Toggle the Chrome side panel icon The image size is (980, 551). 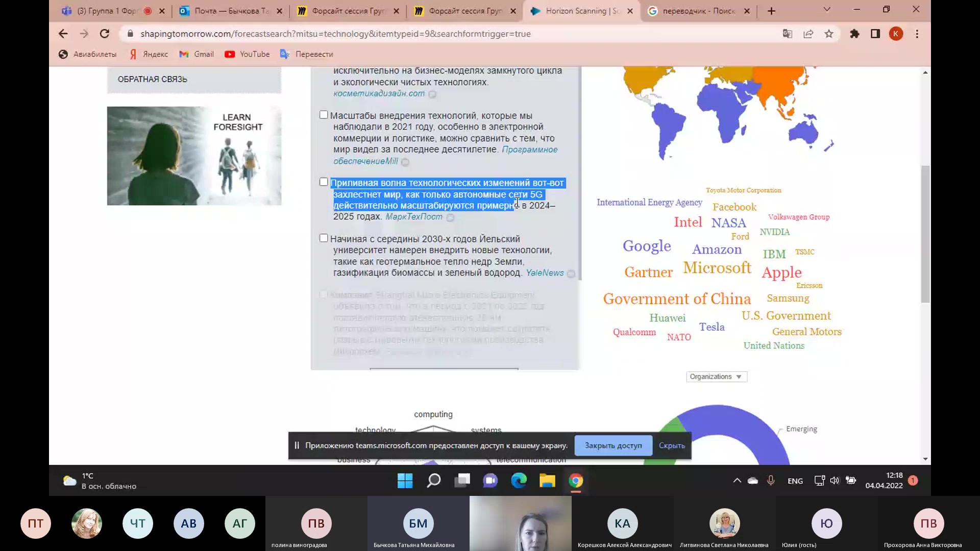coord(875,34)
